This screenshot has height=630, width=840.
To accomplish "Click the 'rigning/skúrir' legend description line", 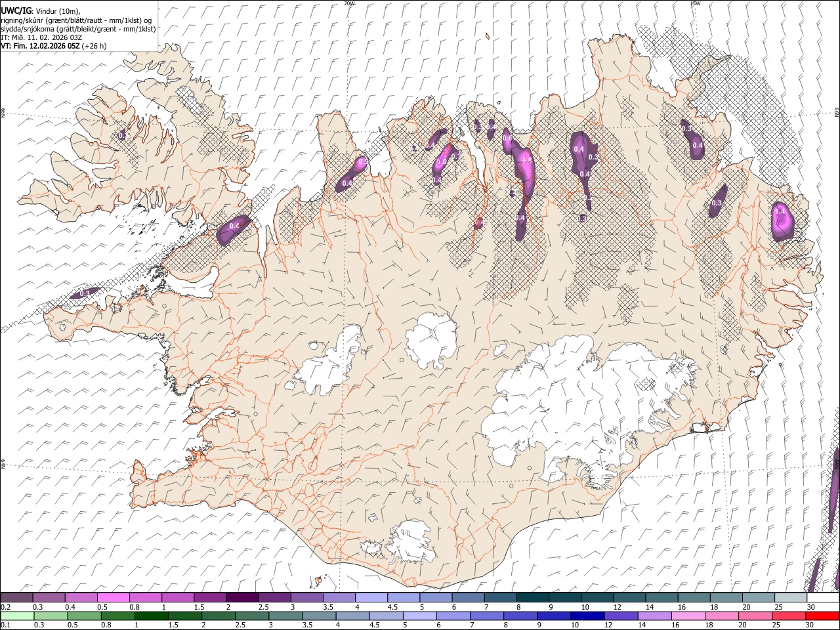I will pos(76,20).
